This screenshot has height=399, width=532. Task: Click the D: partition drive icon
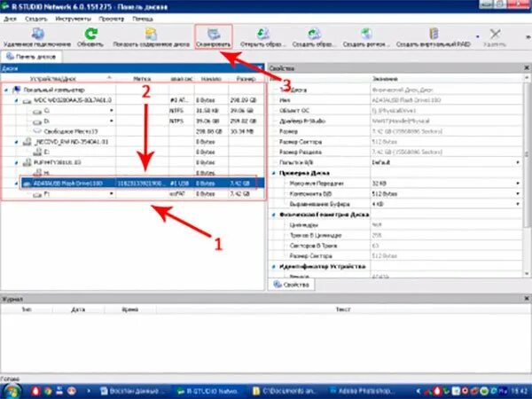click(x=37, y=121)
